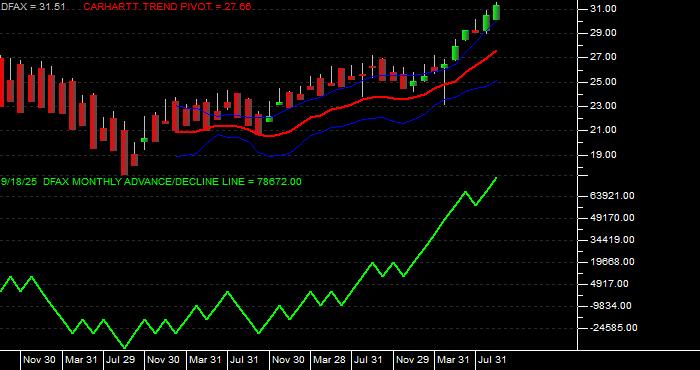Click the last Jul 31 date label
This screenshot has height=370, width=700.
[x=492, y=360]
